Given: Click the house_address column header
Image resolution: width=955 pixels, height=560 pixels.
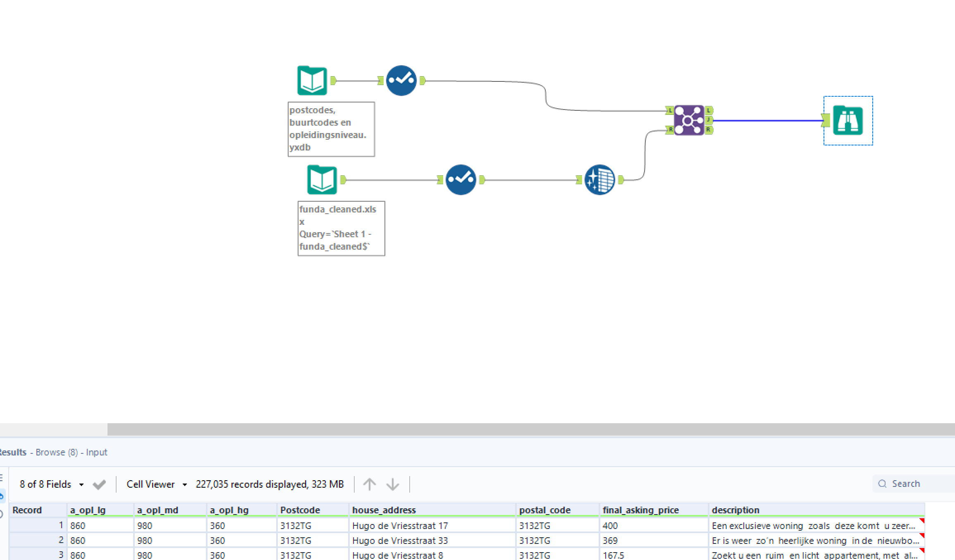Looking at the screenshot, I should pyautogui.click(x=432, y=510).
